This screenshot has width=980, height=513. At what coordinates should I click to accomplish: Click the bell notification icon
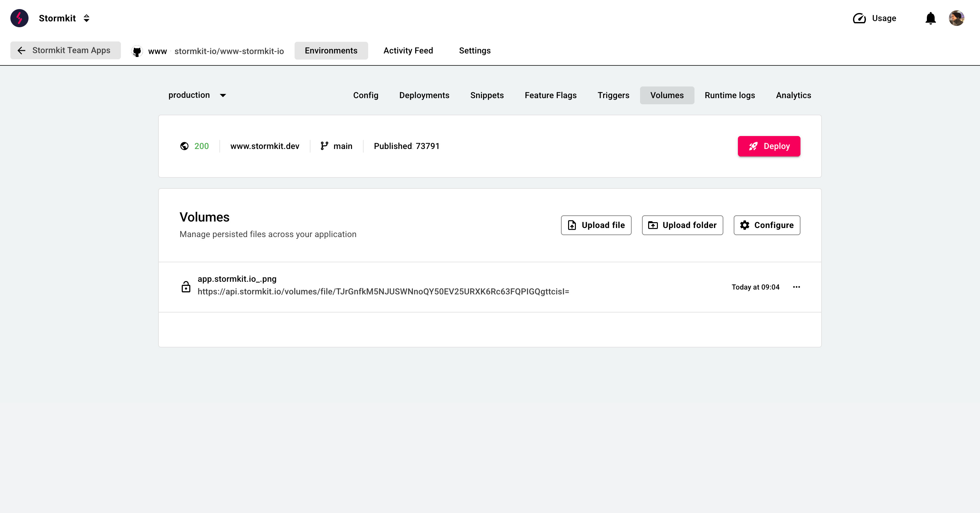pos(930,18)
